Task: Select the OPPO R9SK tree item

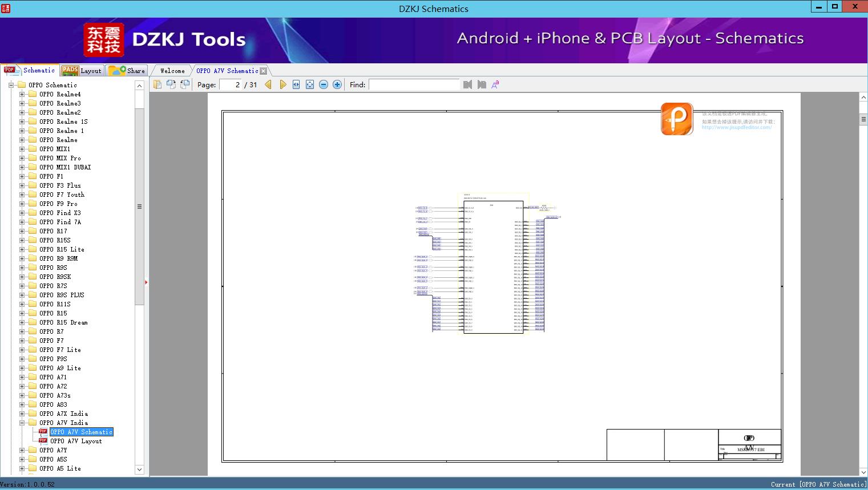Action: click(55, 277)
